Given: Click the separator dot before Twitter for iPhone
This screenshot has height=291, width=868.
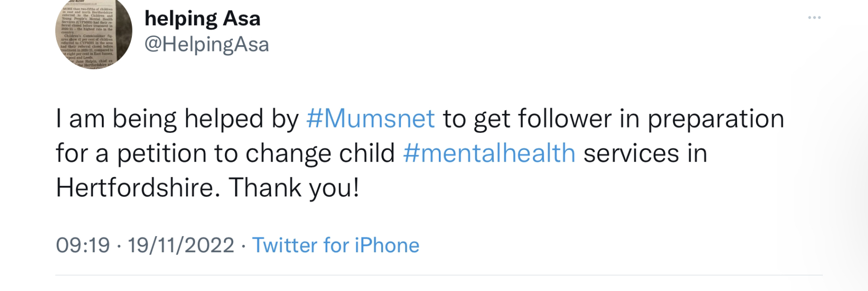Looking at the screenshot, I should [x=244, y=246].
